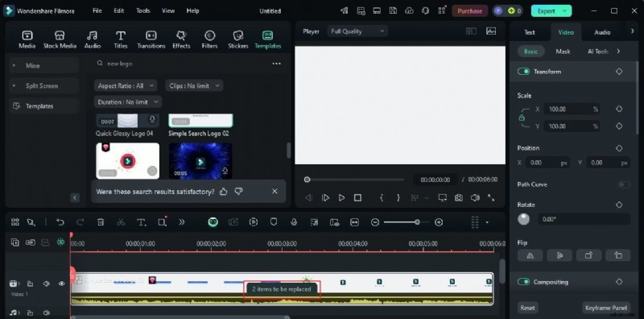This screenshot has width=644, height=319.
Task: Take a snapshot with camera icon
Action: click(x=458, y=197)
